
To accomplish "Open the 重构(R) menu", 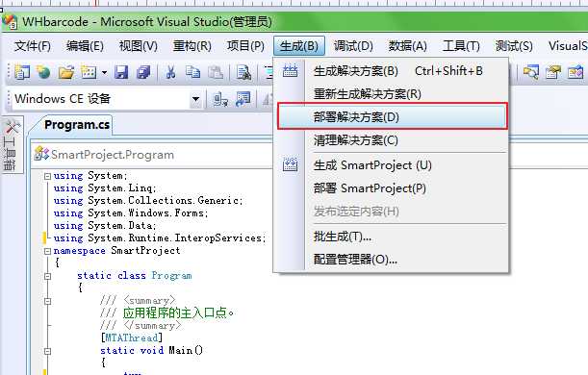I will pos(192,46).
